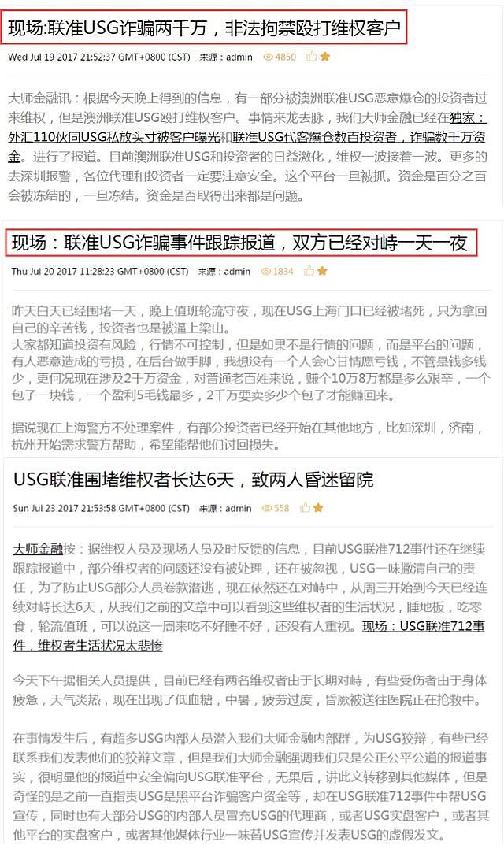Open headline USG联准围堵维权者长达6天
Image resolution: width=504 pixels, height=860 pixels.
[x=193, y=480]
